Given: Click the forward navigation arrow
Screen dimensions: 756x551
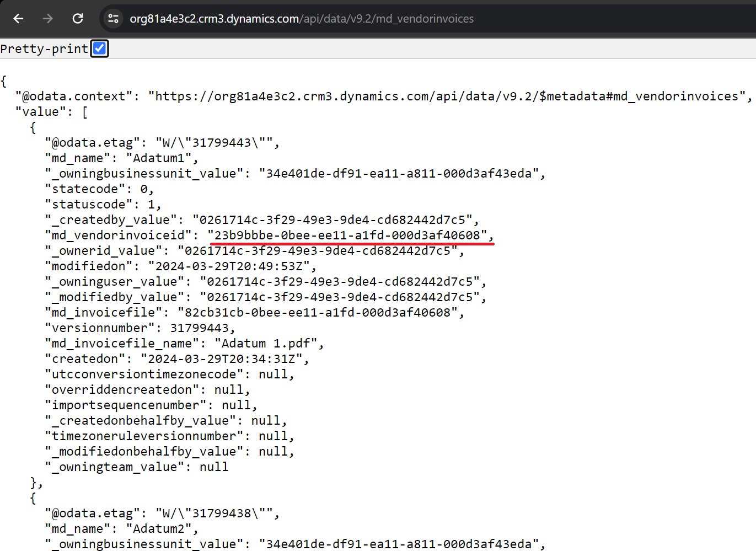Looking at the screenshot, I should [x=47, y=18].
